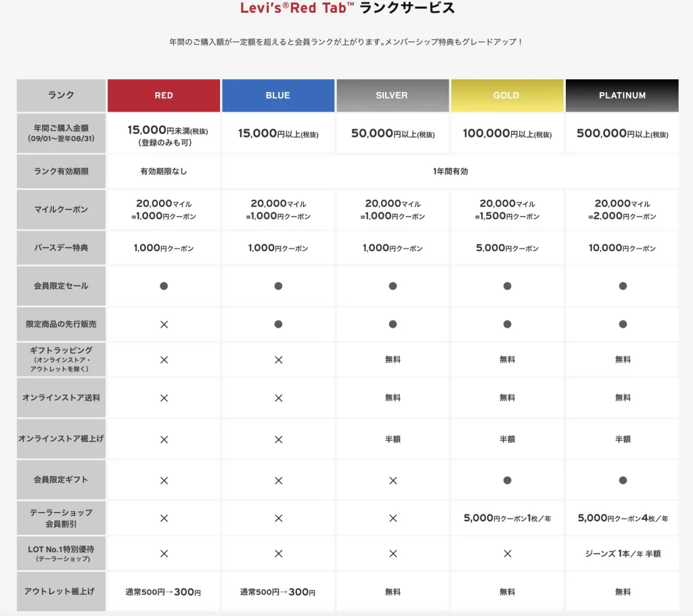This screenshot has height=616, width=693.
Task: Click the PLATINUM rank header cell
Action: (x=622, y=95)
